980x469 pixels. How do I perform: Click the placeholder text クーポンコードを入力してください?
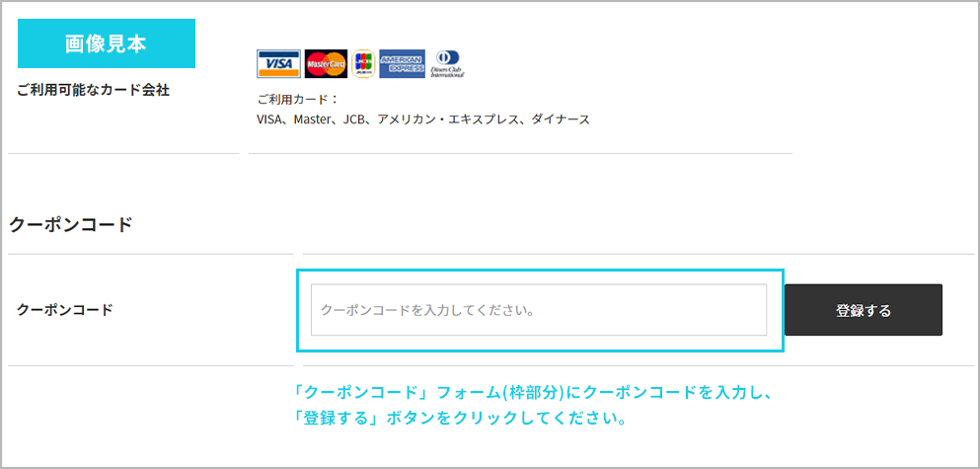coord(428,310)
